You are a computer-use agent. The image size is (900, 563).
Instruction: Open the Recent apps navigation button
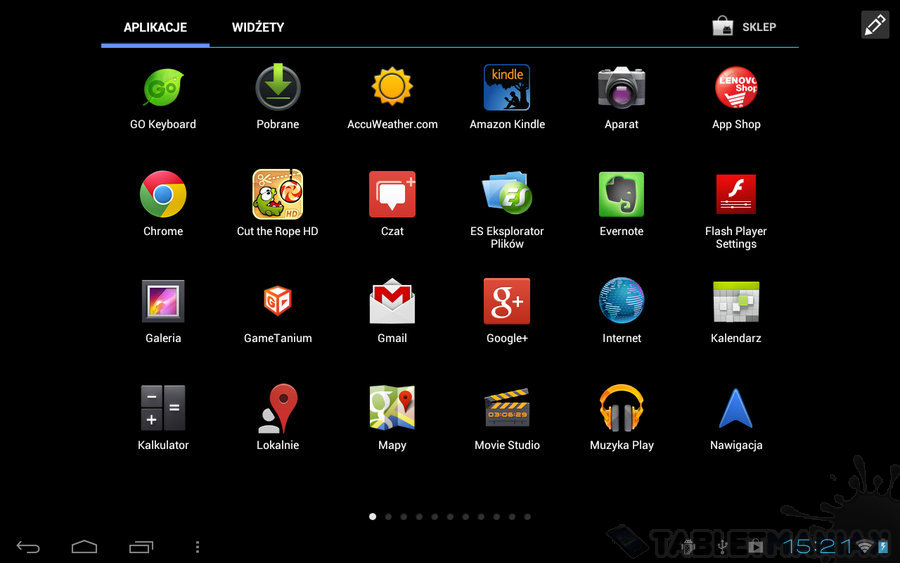141,547
